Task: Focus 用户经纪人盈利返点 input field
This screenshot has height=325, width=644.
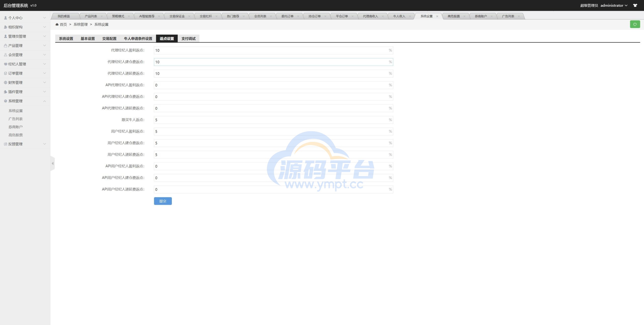Action: 273,131
